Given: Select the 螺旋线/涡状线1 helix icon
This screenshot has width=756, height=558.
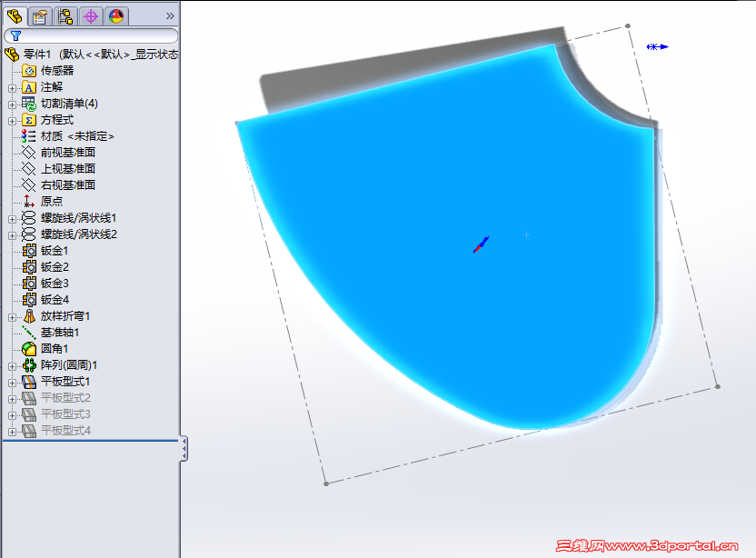Looking at the screenshot, I should [x=29, y=218].
